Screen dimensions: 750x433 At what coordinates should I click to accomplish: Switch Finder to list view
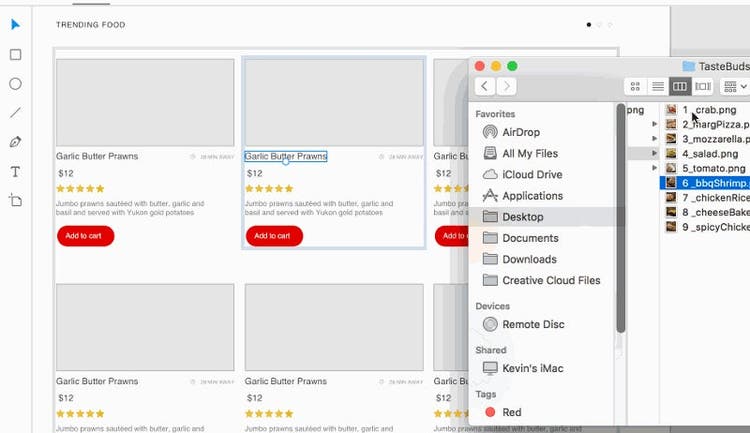click(658, 87)
